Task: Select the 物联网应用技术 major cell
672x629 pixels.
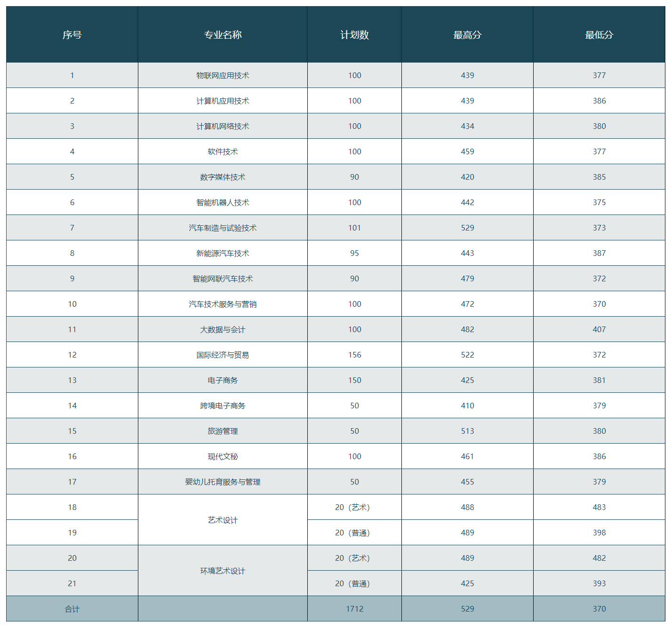Action: pyautogui.click(x=223, y=75)
